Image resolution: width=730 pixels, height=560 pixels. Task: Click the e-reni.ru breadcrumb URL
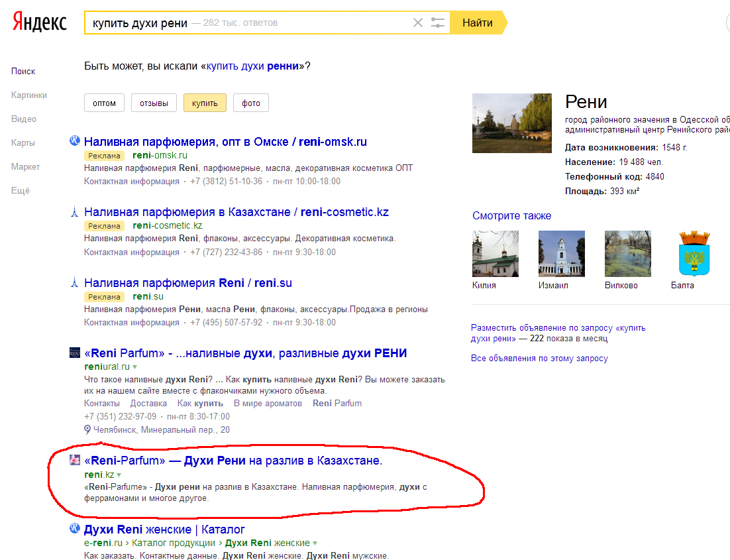click(x=103, y=543)
